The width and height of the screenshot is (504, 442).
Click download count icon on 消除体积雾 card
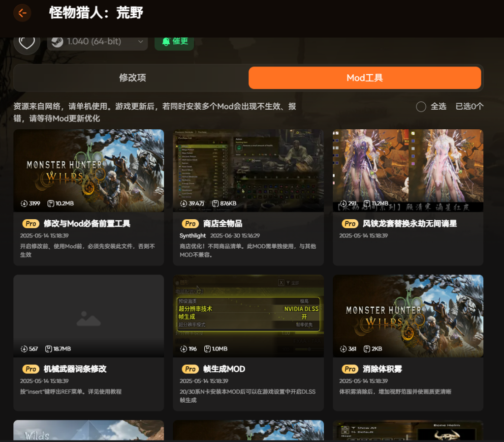tap(343, 349)
